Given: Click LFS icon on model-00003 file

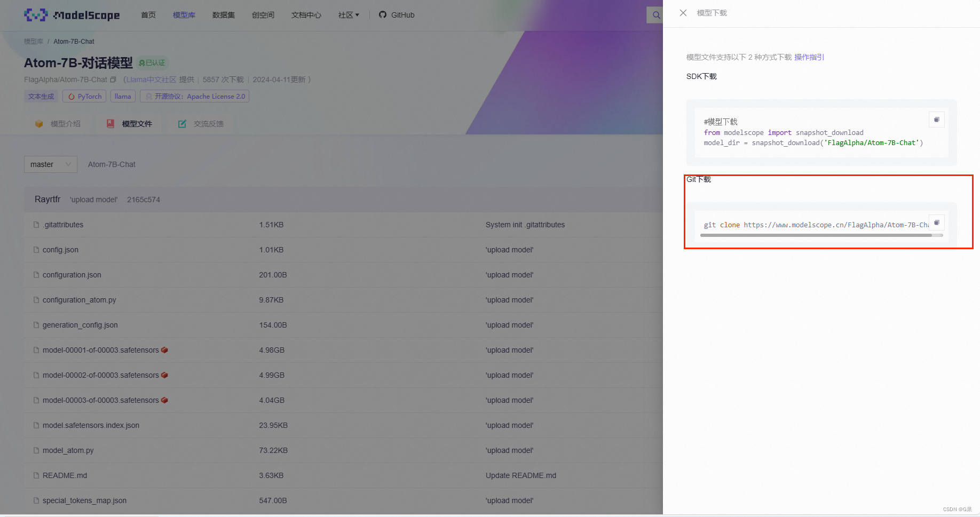Looking at the screenshot, I should tap(164, 400).
